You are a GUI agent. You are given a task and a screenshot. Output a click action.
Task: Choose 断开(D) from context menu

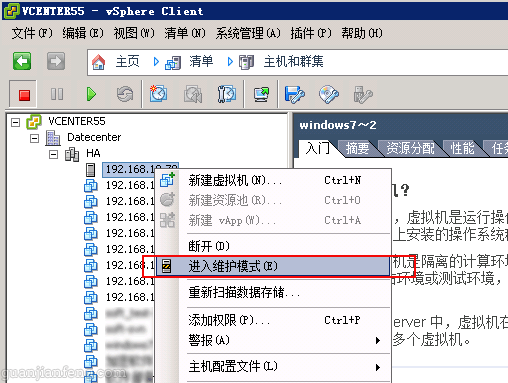click(x=273, y=246)
